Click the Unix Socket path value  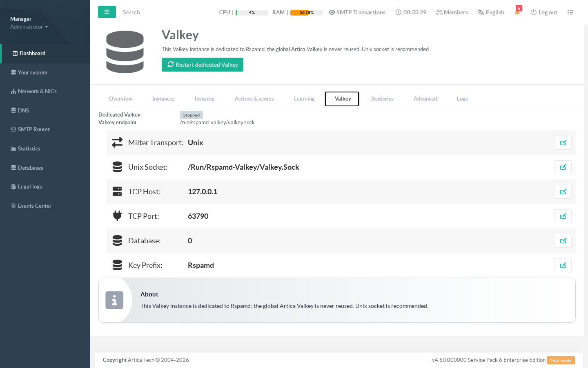pos(243,167)
